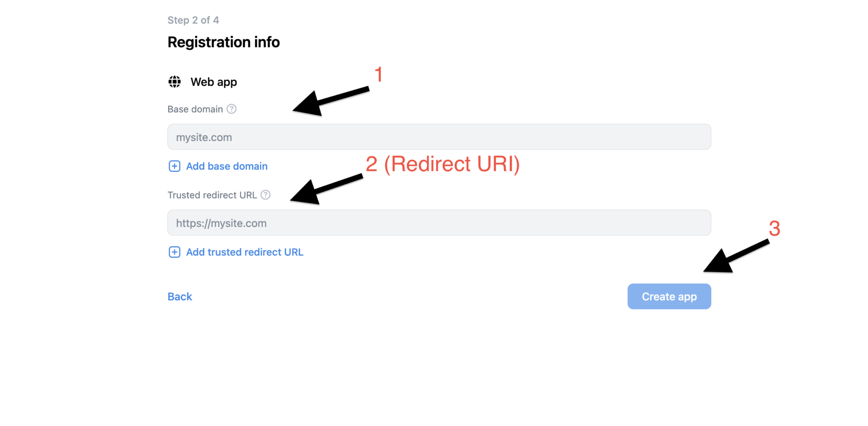The height and width of the screenshot is (426, 868).
Task: Click the globe icon beside Web app
Action: 175,82
